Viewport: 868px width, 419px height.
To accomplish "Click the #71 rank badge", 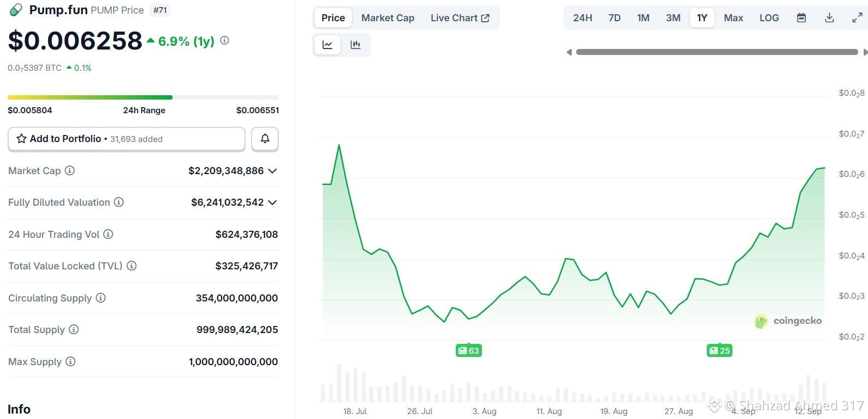I will pos(160,10).
